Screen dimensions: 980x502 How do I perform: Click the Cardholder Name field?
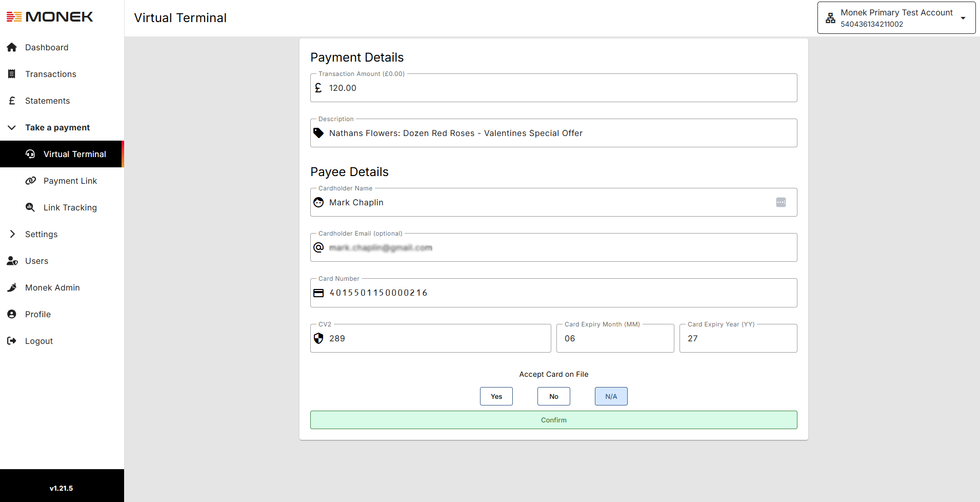click(x=554, y=202)
